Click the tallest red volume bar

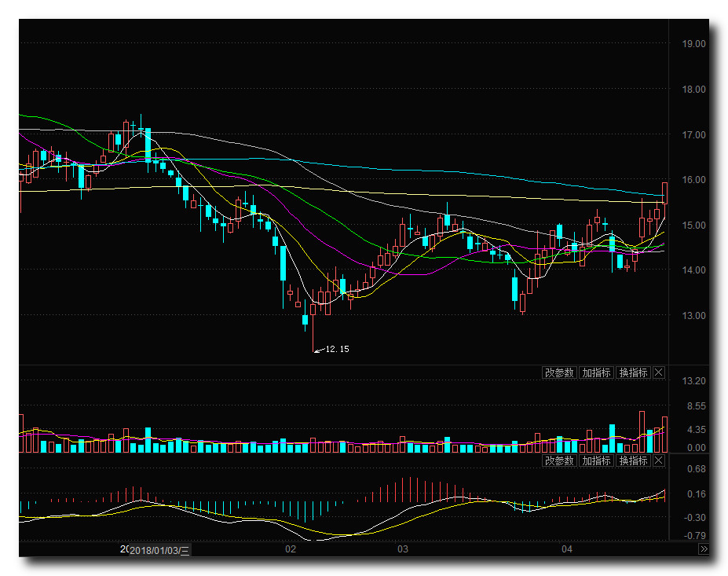point(642,431)
